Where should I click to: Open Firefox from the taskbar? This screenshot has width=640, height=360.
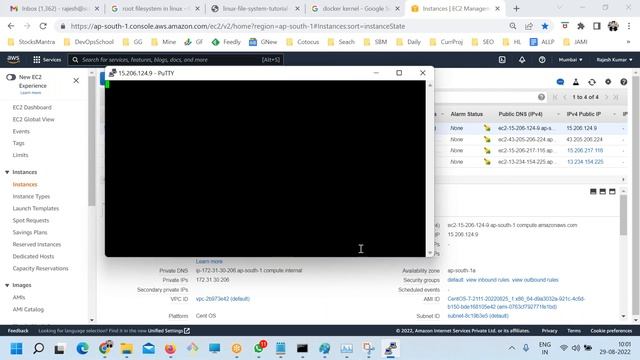point(170,349)
